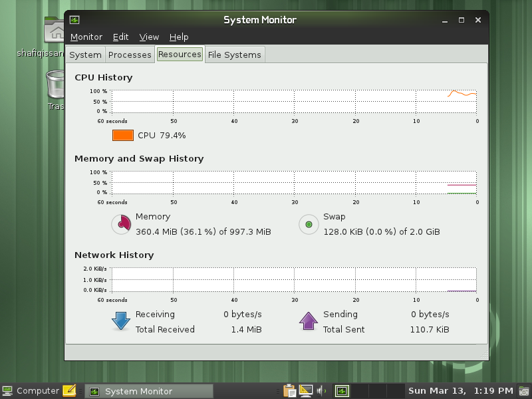Pick the Memory pie color button
The height and width of the screenshot is (399, 532).
pyautogui.click(x=121, y=224)
